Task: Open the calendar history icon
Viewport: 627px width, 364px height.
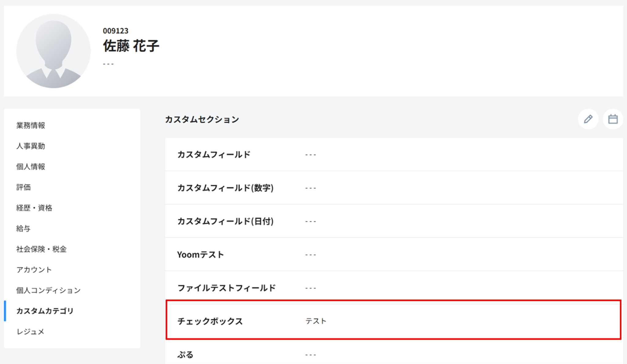Action: tap(613, 119)
